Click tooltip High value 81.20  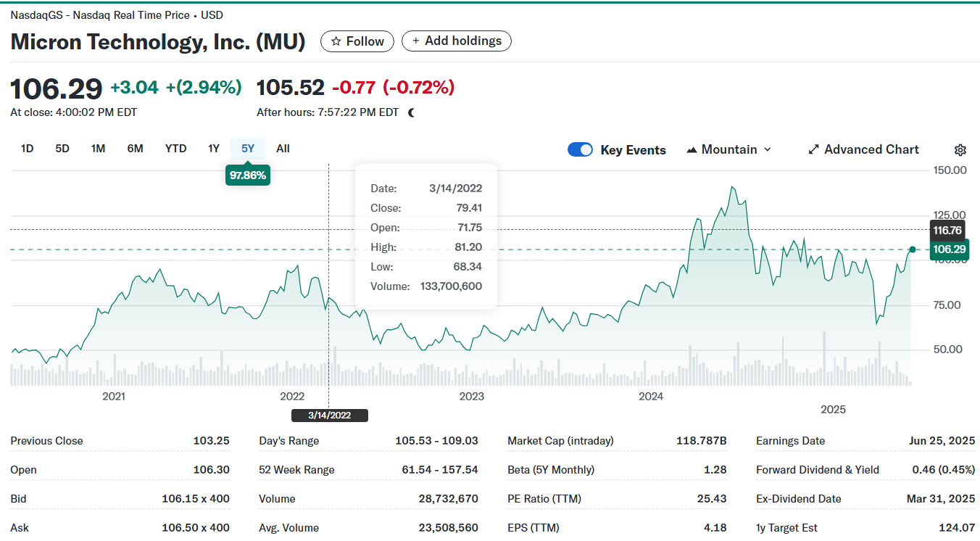[470, 247]
